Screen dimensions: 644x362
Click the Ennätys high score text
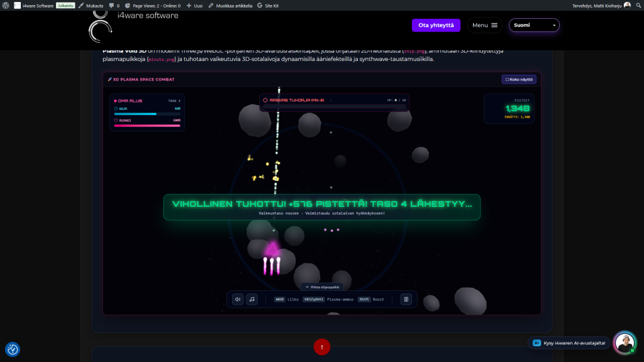pyautogui.click(x=517, y=117)
